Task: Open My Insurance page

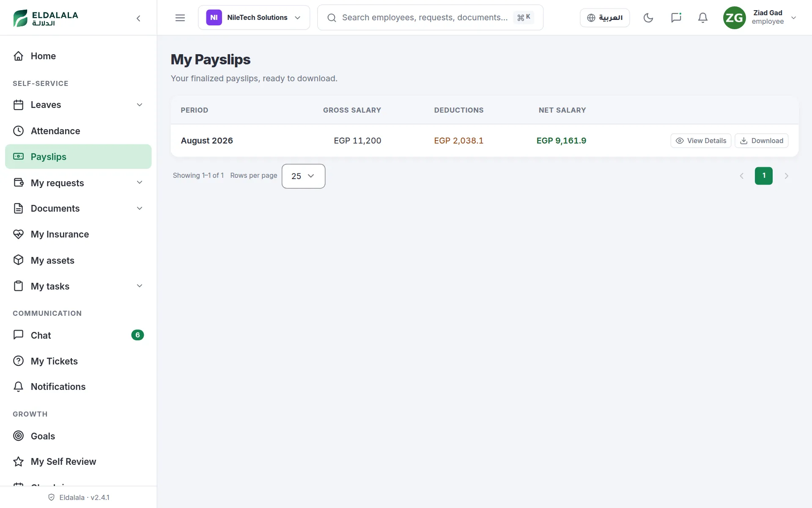Action: coord(78,234)
